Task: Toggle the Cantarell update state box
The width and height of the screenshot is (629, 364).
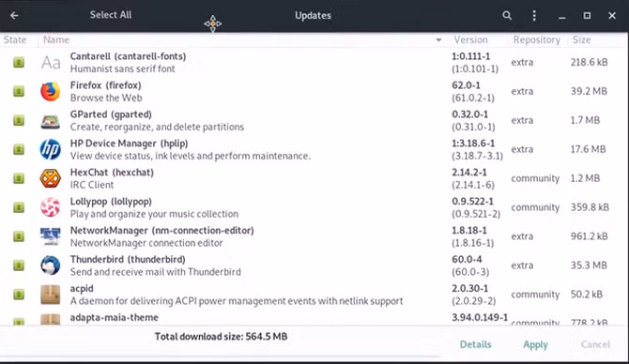Action: 19,63
